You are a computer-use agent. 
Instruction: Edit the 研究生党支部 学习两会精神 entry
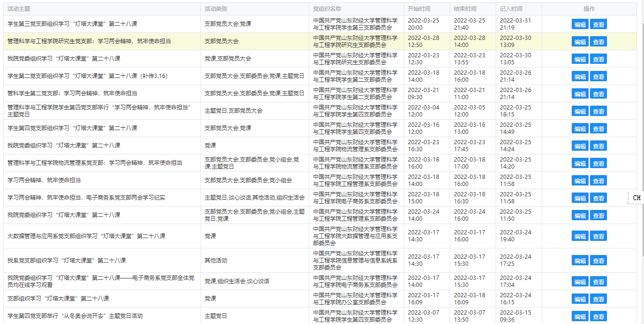(x=580, y=42)
